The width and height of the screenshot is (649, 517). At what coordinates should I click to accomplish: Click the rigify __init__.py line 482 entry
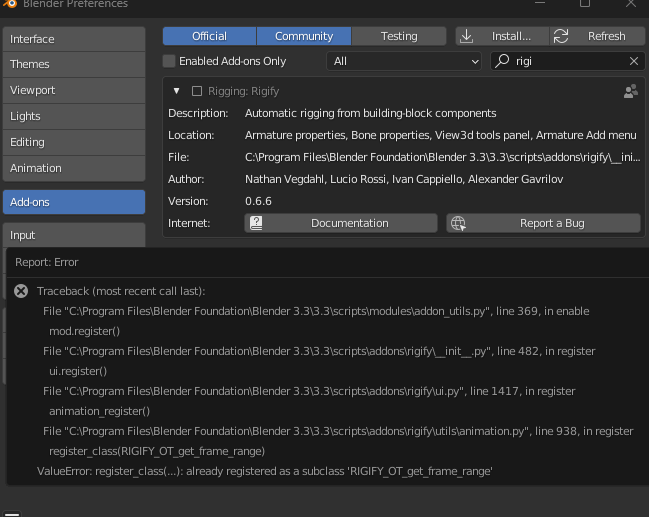[x=319, y=351]
